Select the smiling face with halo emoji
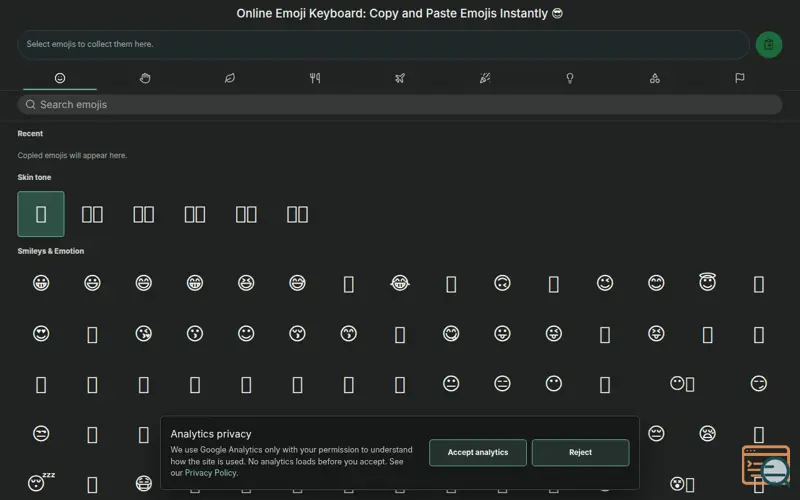 click(708, 282)
